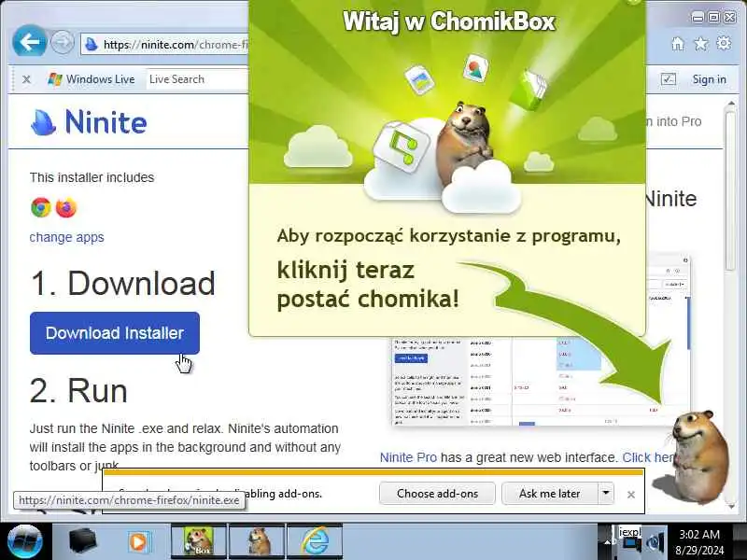Click the Windows Live logo button
Viewport: 747px width, 560px height.
[x=91, y=79]
